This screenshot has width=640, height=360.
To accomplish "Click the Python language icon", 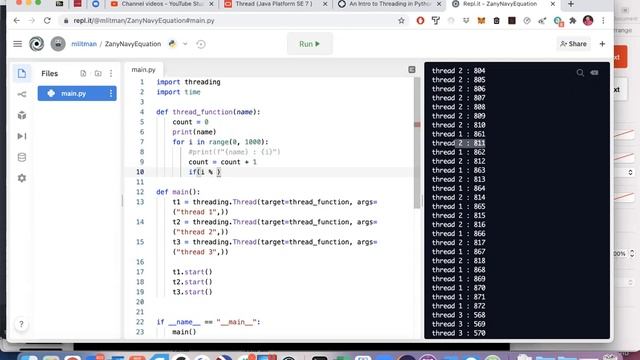I will click(x=172, y=44).
